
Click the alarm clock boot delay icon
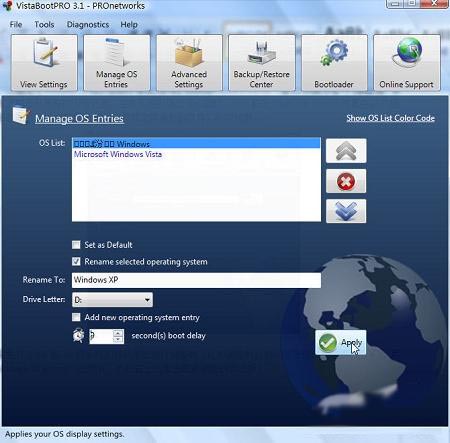pyautogui.click(x=79, y=335)
